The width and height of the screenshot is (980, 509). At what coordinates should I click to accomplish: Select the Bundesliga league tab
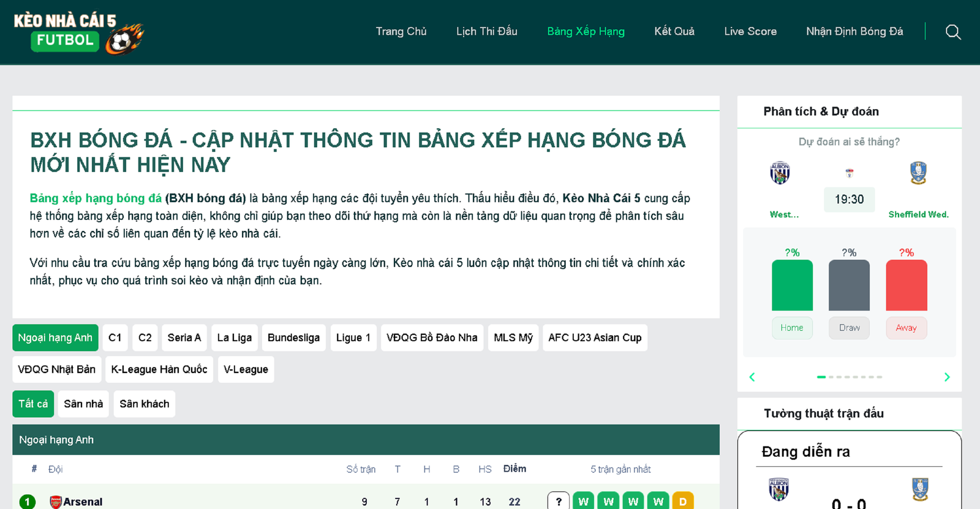click(293, 338)
